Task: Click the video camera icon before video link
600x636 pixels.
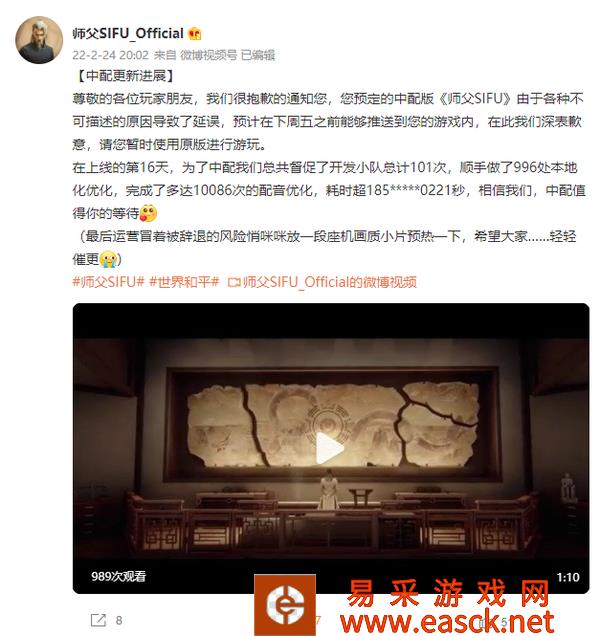Action: coord(234,282)
